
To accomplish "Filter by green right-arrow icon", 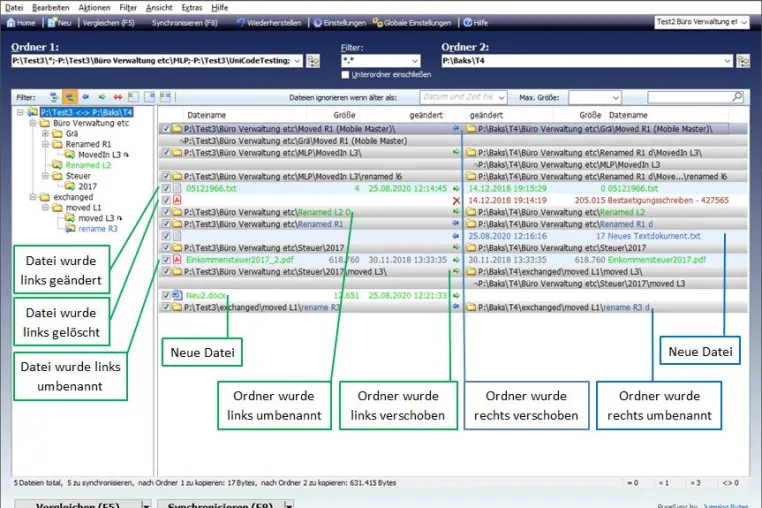I will (x=102, y=97).
